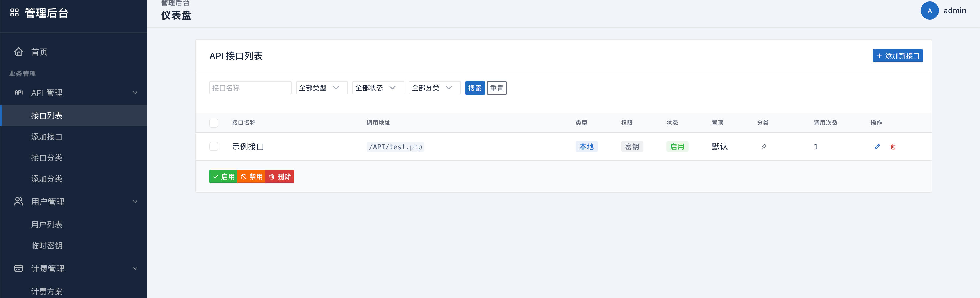Click the 调用次数 column header
This screenshot has height=298, width=980.
pyautogui.click(x=825, y=123)
